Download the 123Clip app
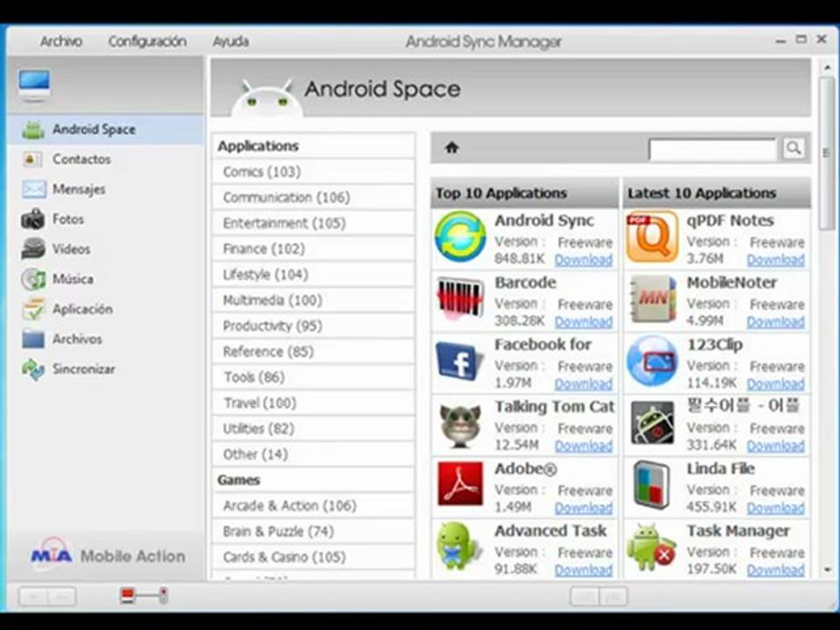 [x=776, y=384]
